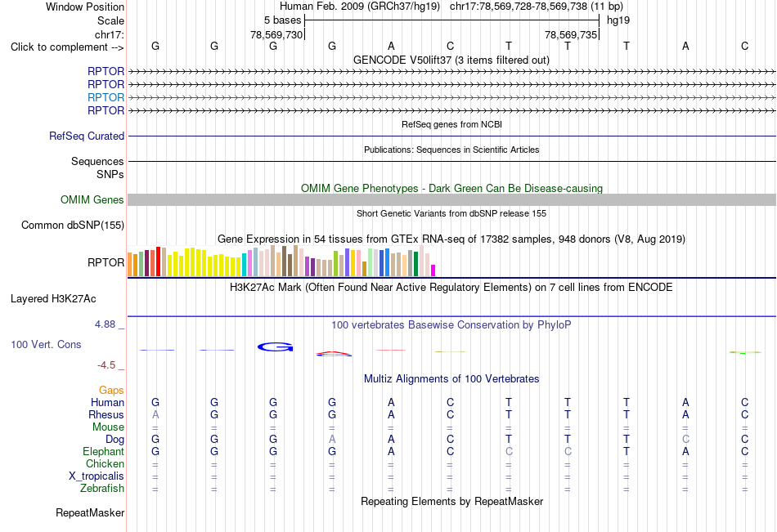Click the chr17: ruler label

point(110,34)
